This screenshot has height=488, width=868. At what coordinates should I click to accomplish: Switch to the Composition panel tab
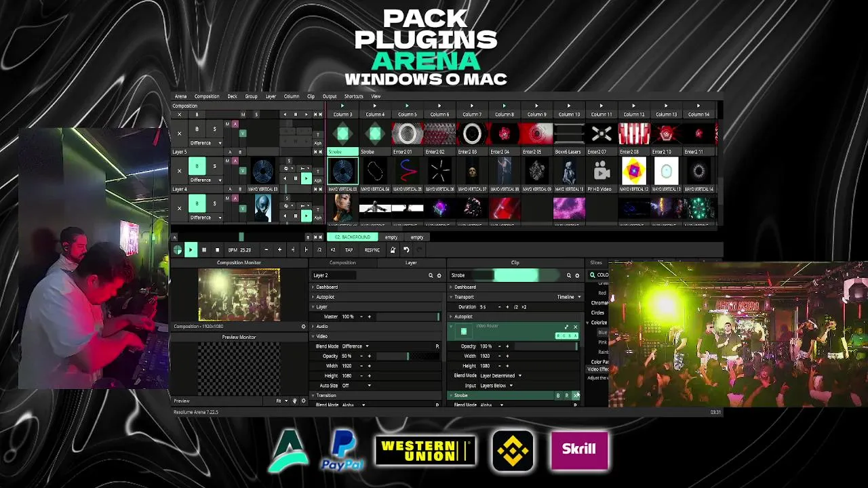click(x=342, y=262)
